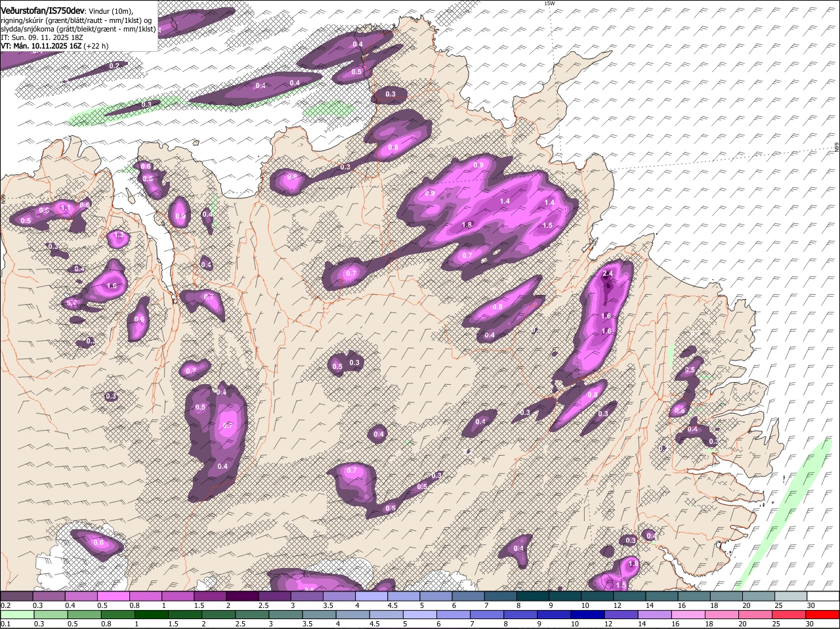This screenshot has width=840, height=629.
Task: Click the 'VT: Mán. 10.11.2025 16Z (+22 h)' line
Action: (x=55, y=46)
